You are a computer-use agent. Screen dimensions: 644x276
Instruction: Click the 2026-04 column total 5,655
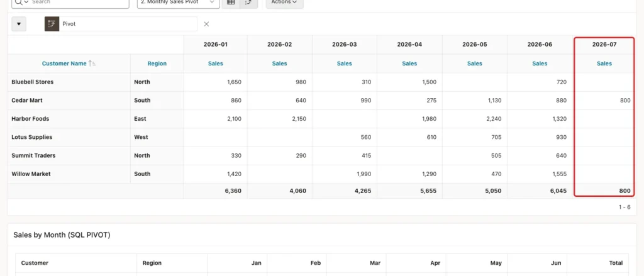428,191
